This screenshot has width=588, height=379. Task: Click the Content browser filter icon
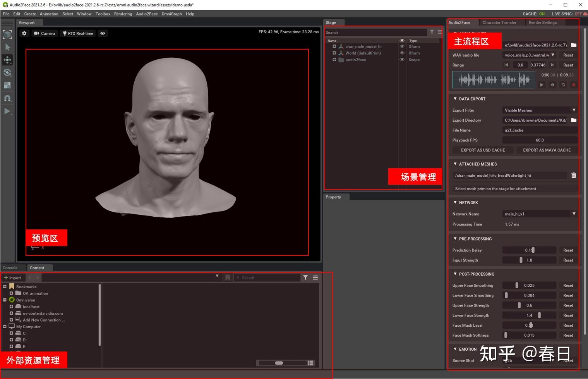tap(305, 277)
